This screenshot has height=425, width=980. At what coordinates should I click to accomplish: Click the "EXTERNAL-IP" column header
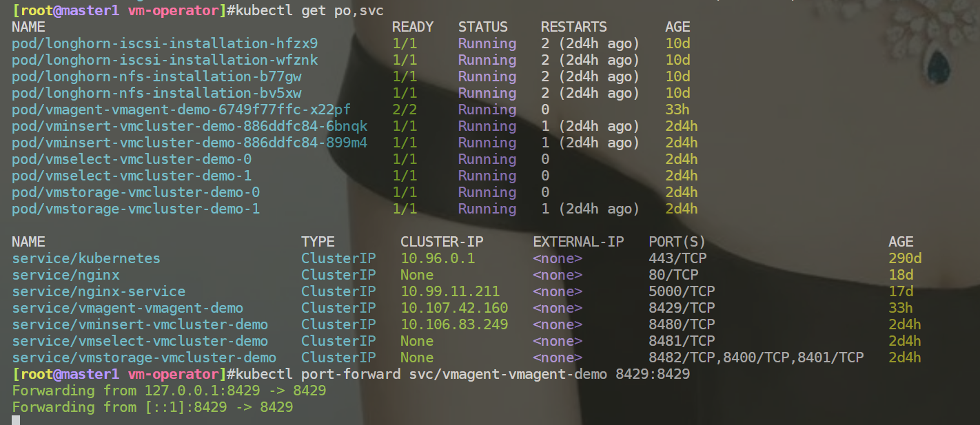pos(578,242)
